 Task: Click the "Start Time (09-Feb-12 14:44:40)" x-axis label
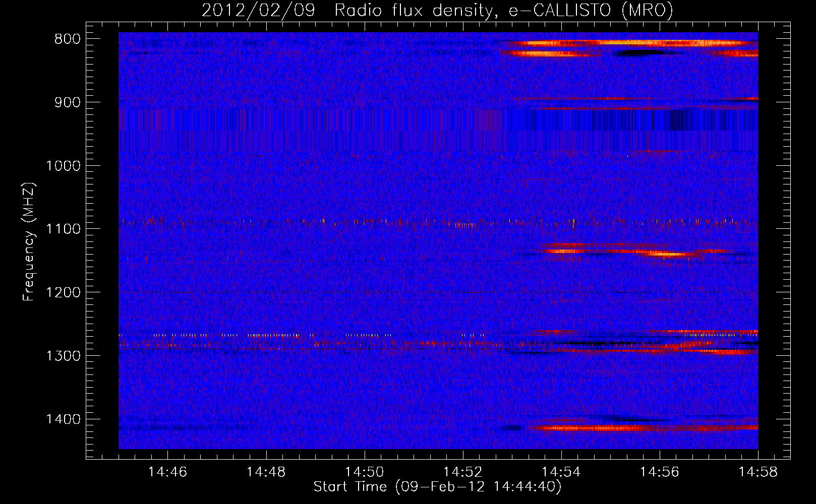point(437,487)
